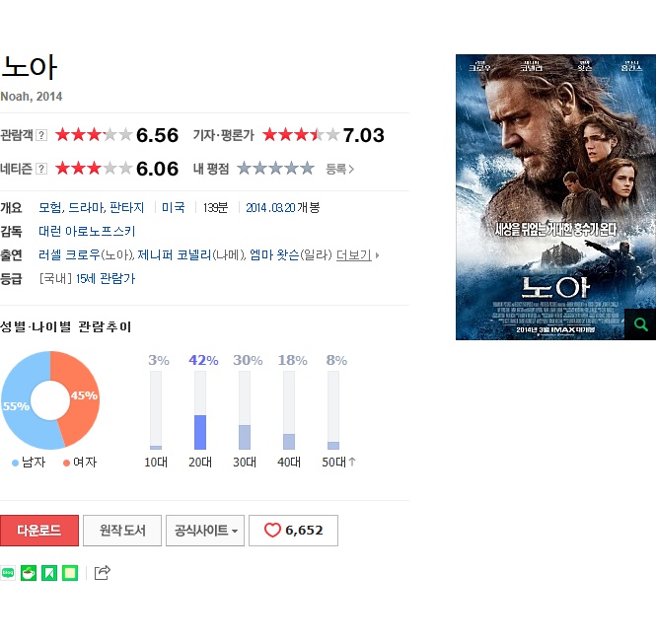The height and width of the screenshot is (644, 656).
Task: Click the red 다운로드 button
Action: (x=39, y=531)
